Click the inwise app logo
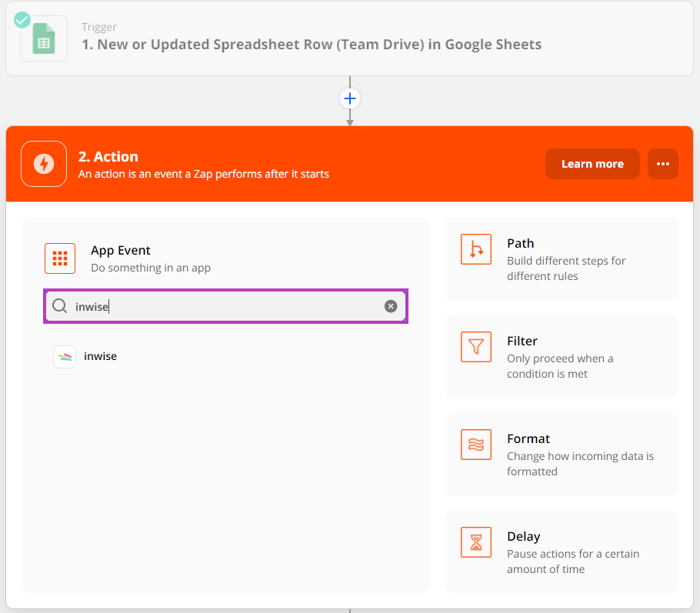The width and height of the screenshot is (700, 613). 65,357
